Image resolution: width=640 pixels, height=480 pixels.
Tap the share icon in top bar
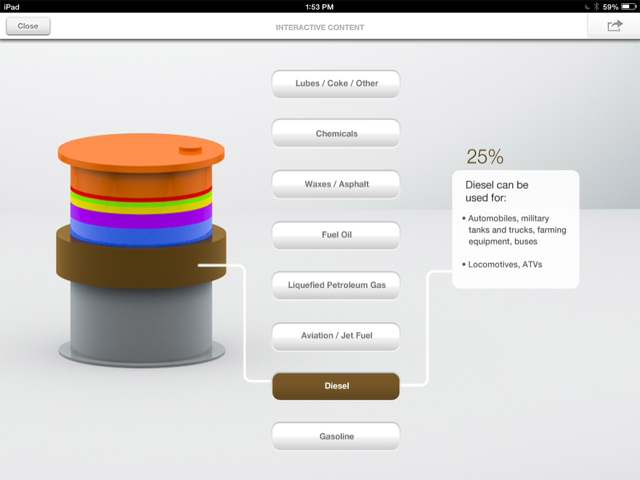(614, 26)
